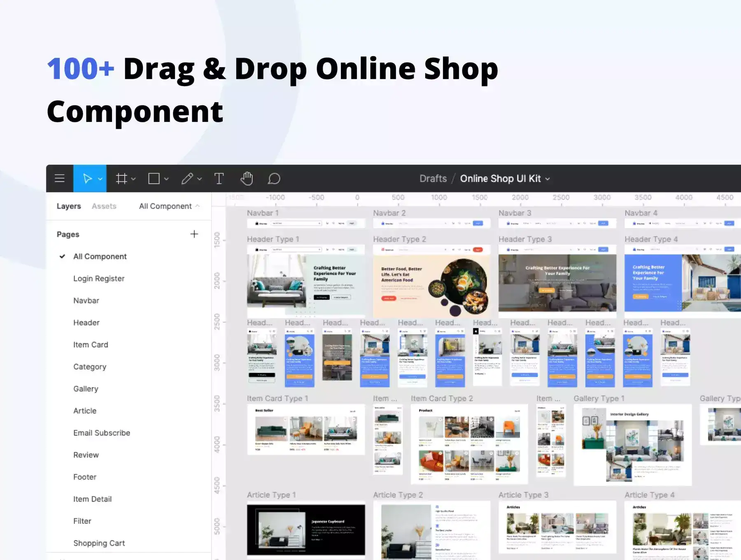
Task: Go to the Shopping Cart page
Action: 99,543
